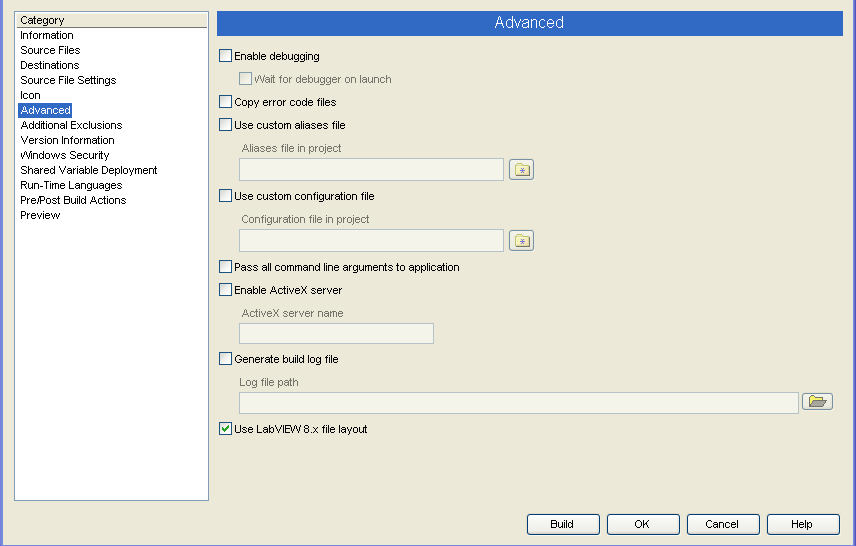The height and width of the screenshot is (546, 856).
Task: Click the aliases file browse folder icon
Action: [521, 170]
